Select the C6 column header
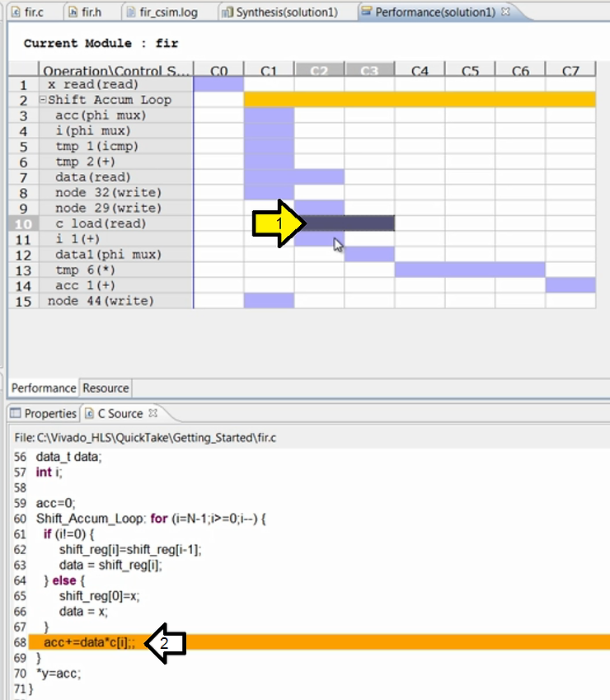The height and width of the screenshot is (700, 610). pyautogui.click(x=520, y=69)
